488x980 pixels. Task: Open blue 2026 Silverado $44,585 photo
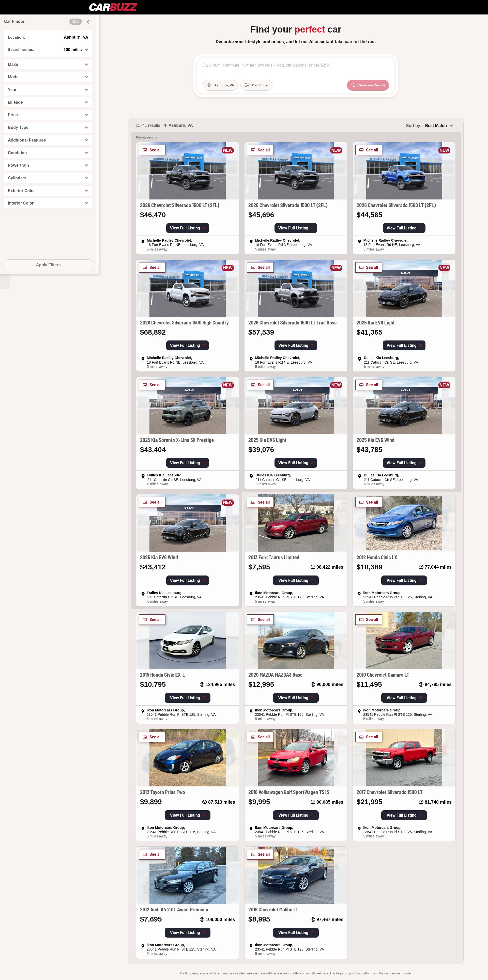coord(404,171)
